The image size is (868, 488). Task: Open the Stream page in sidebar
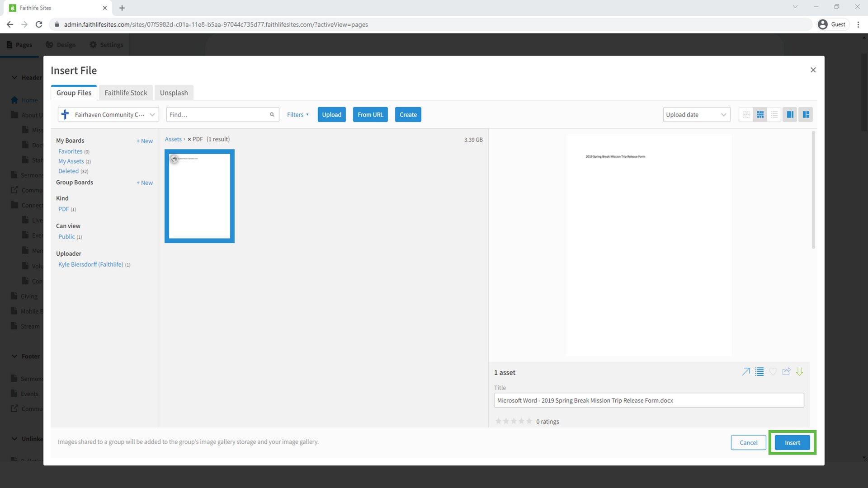(x=30, y=326)
